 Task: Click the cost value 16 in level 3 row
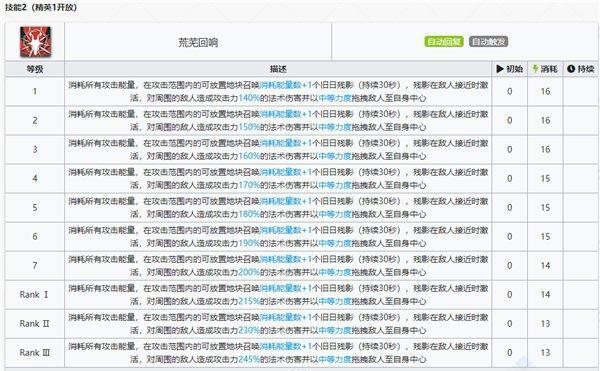tap(545, 150)
